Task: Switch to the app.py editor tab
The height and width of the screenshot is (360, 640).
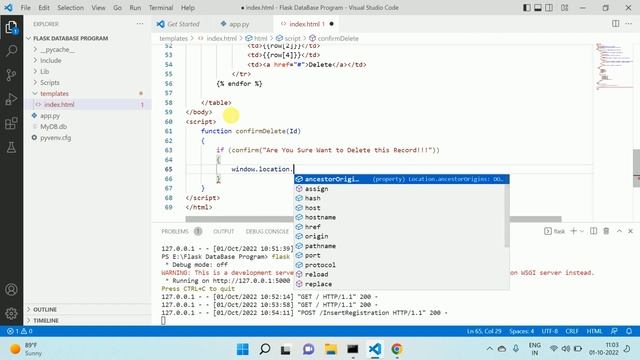Action: point(239,24)
